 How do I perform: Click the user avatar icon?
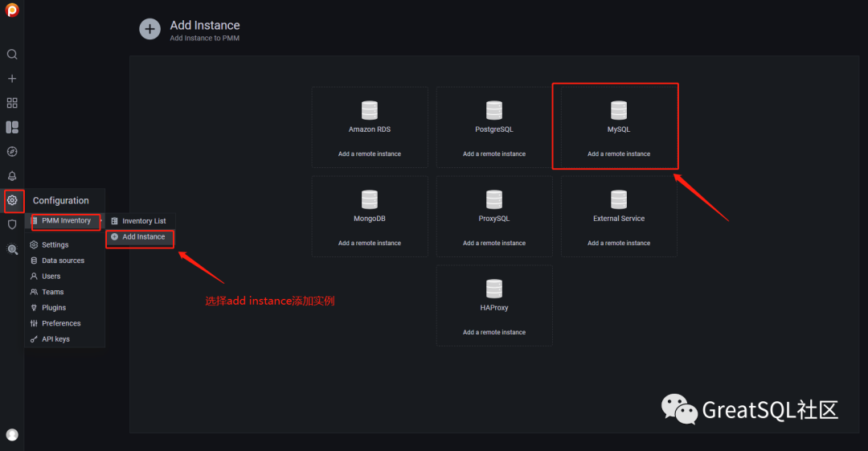point(12,435)
